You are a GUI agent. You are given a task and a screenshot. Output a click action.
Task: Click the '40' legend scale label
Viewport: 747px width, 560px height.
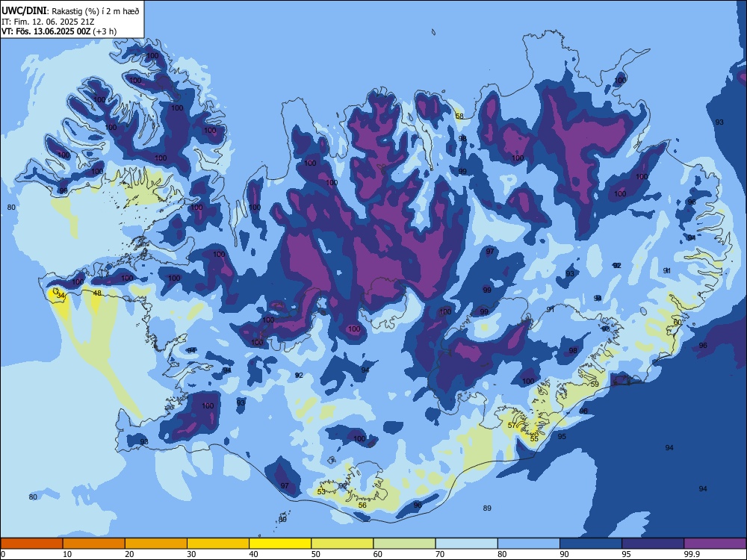(x=254, y=554)
